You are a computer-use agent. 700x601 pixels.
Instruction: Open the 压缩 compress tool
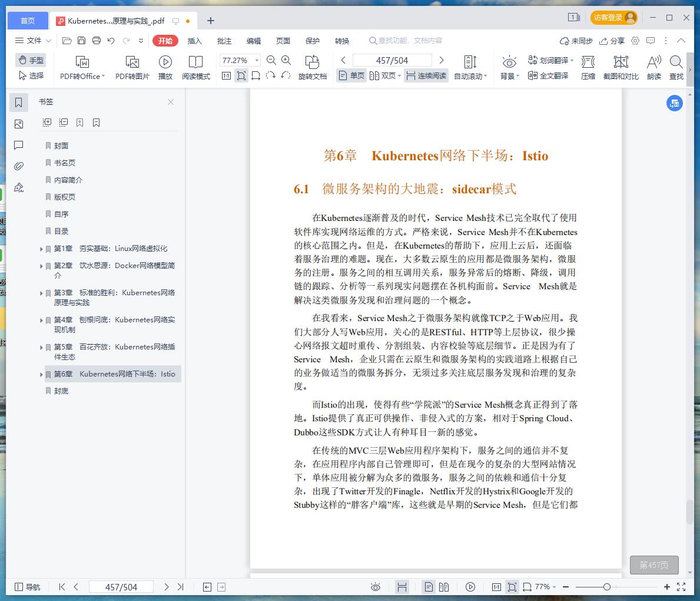588,68
